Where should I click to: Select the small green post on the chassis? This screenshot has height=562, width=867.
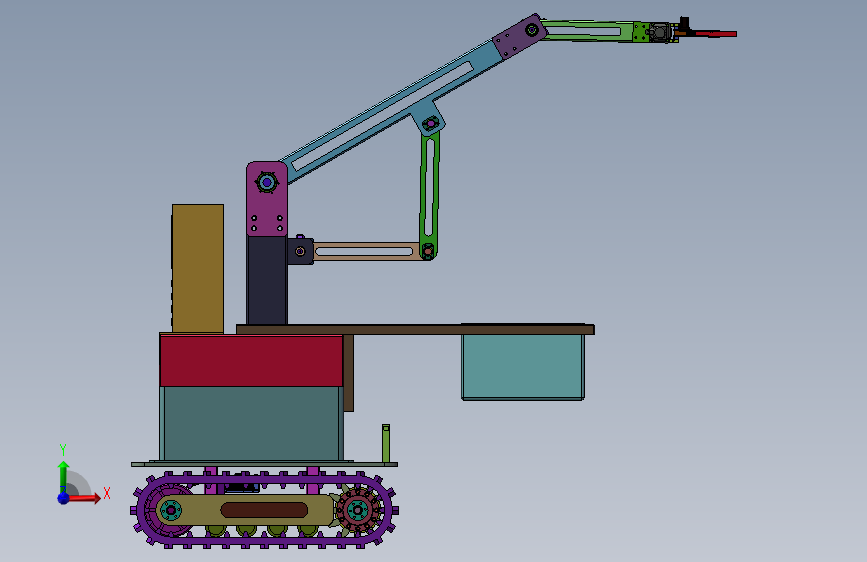pos(386,443)
